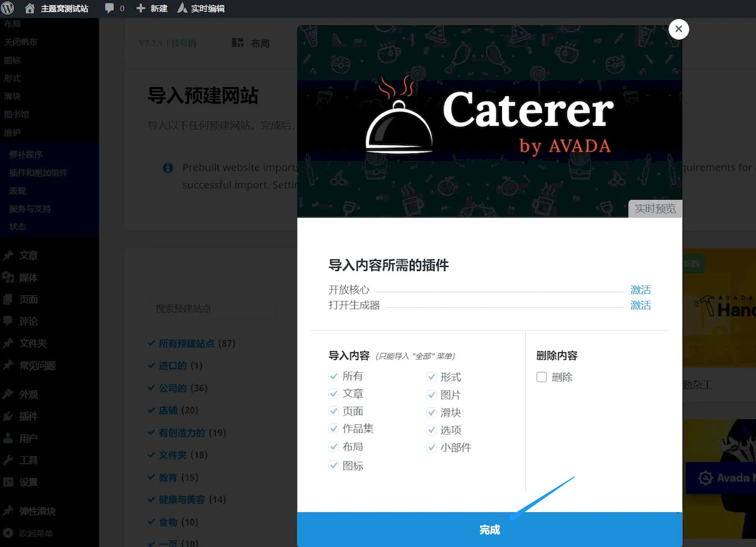The height and width of the screenshot is (547, 756).
Task: Click the plug icon for 插件
Action: click(x=8, y=417)
